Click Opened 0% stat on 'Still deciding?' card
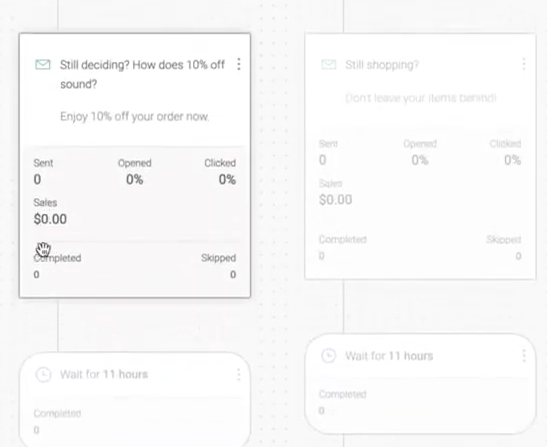Screen dimensions: 547x447 tap(134, 179)
